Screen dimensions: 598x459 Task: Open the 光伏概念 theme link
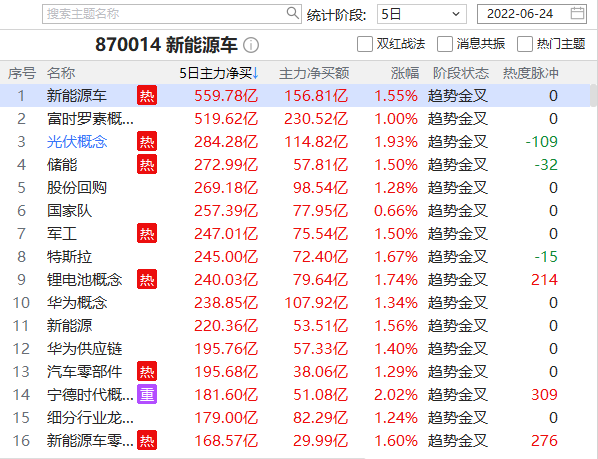(x=77, y=142)
